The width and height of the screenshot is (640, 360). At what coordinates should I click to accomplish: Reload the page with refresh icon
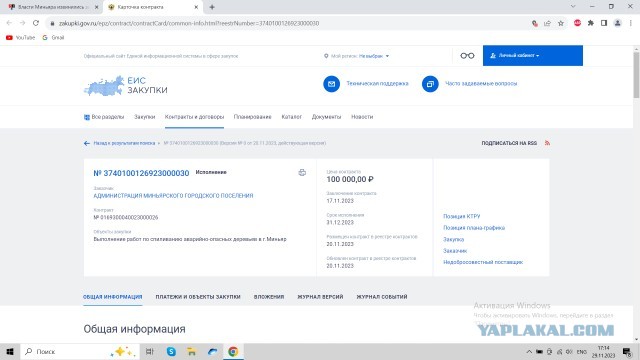36,23
